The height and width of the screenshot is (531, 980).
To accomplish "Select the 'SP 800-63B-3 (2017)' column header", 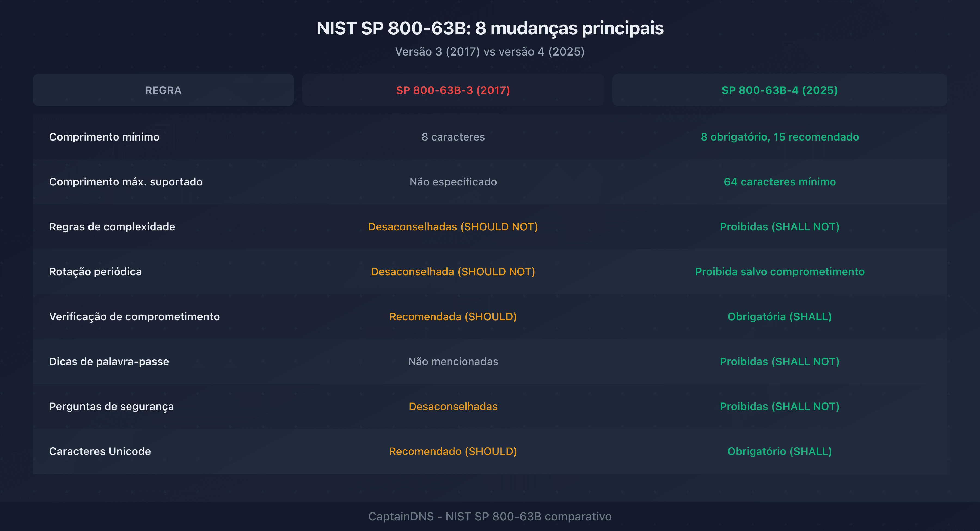I will (x=453, y=90).
